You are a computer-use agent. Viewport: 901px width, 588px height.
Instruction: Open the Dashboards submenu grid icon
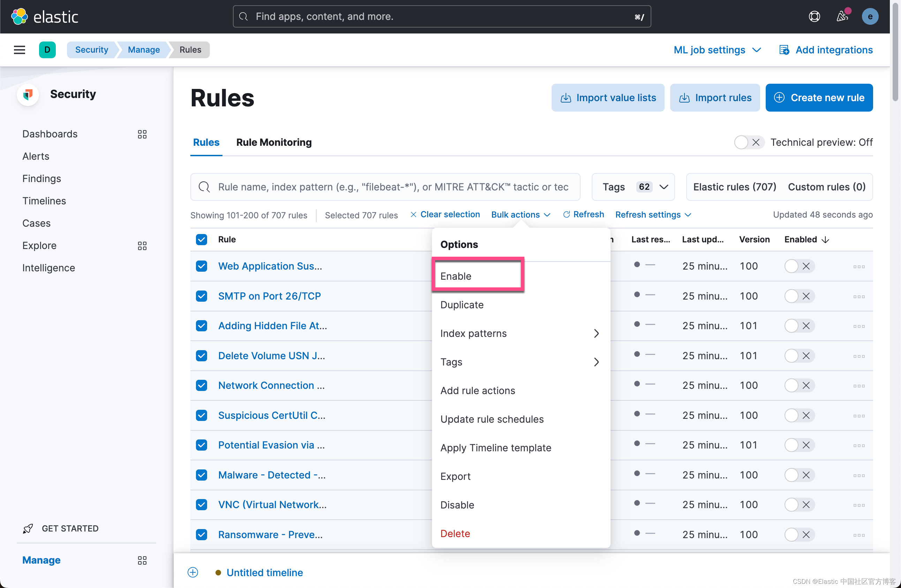coord(142,134)
